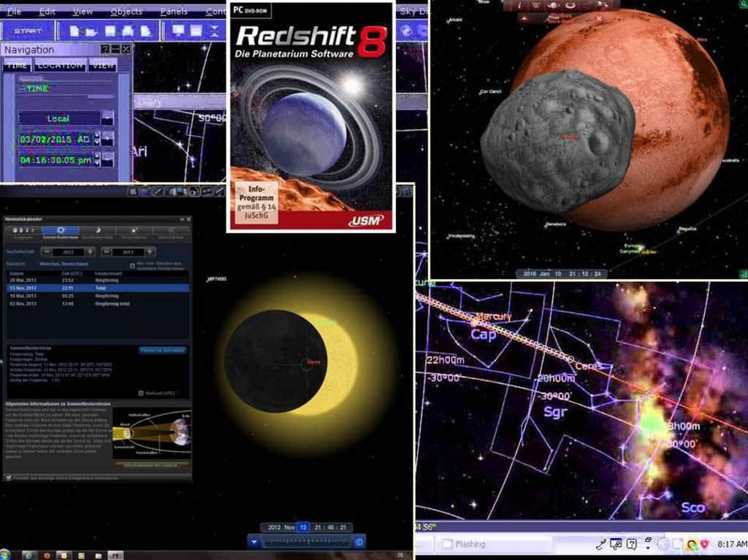Click the spacecraft icon above Mars
748x560 pixels.
click(x=602, y=5)
